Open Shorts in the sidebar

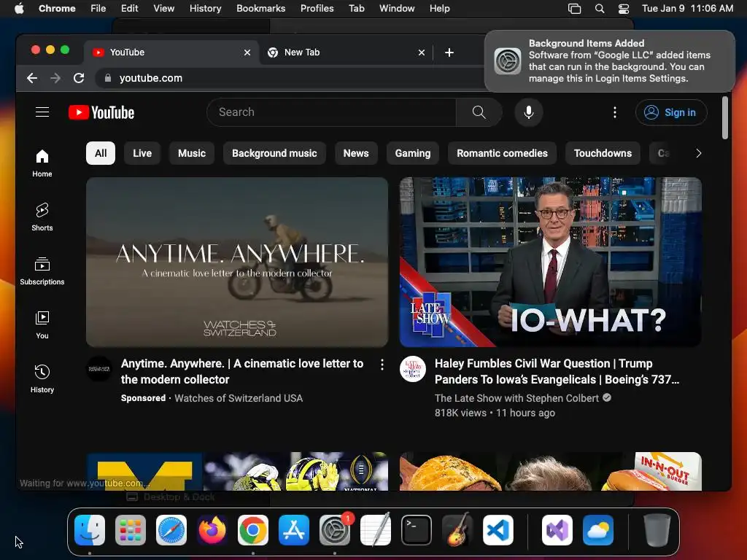click(42, 217)
